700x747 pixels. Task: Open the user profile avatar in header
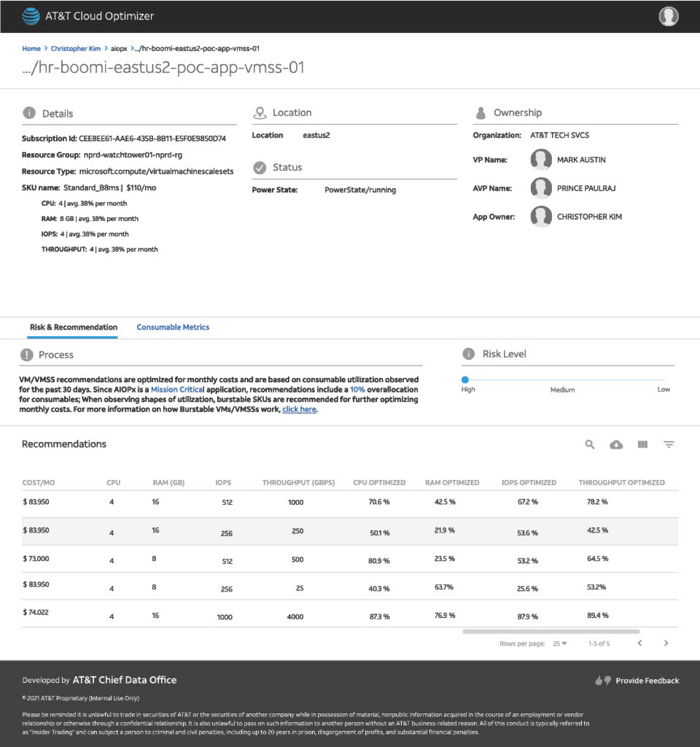point(668,16)
